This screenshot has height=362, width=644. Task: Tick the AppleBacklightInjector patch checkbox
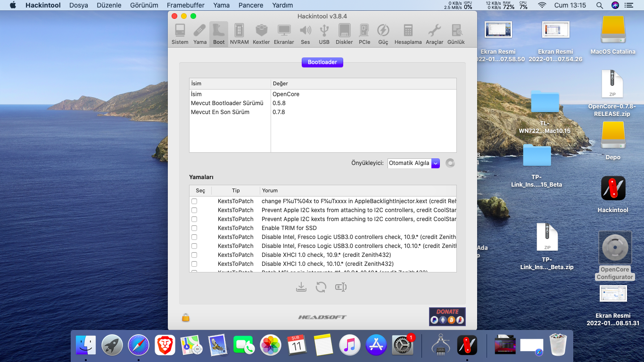click(194, 201)
